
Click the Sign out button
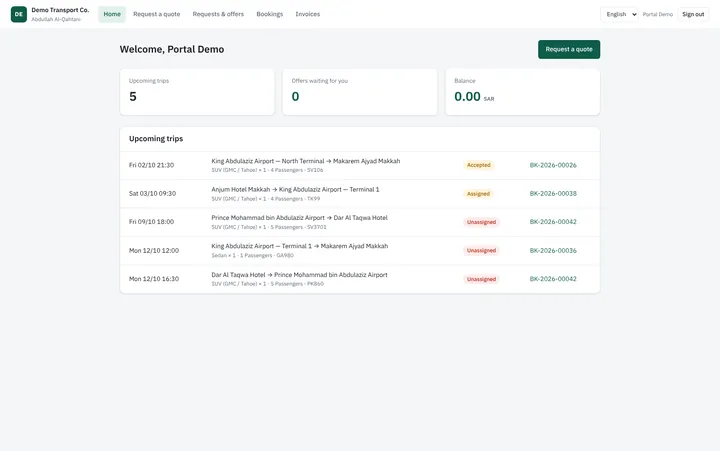click(693, 14)
